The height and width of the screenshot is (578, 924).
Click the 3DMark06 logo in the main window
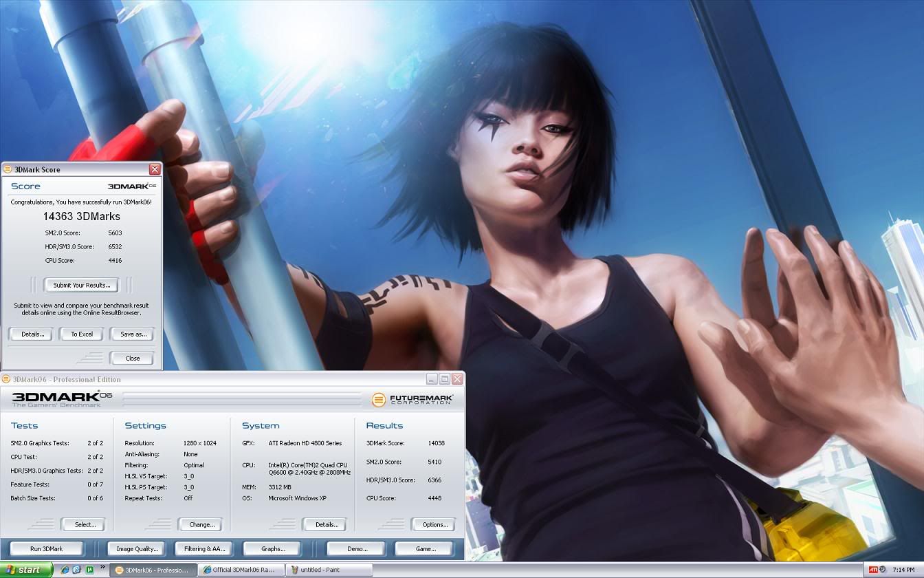pyautogui.click(x=61, y=398)
